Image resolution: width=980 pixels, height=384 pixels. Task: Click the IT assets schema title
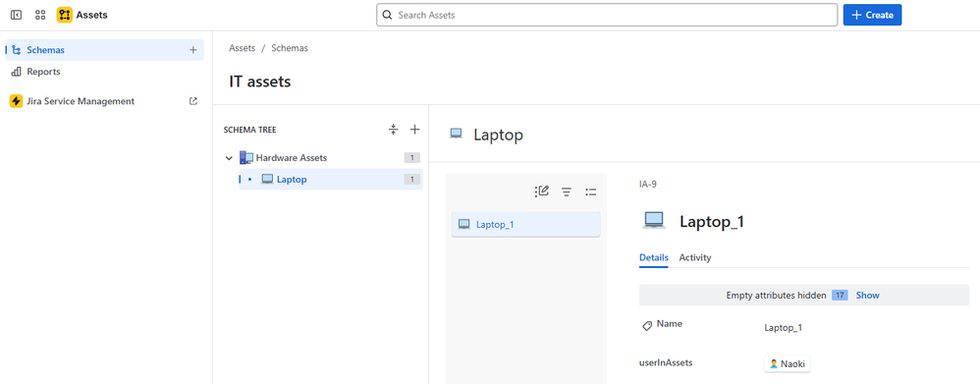(260, 82)
